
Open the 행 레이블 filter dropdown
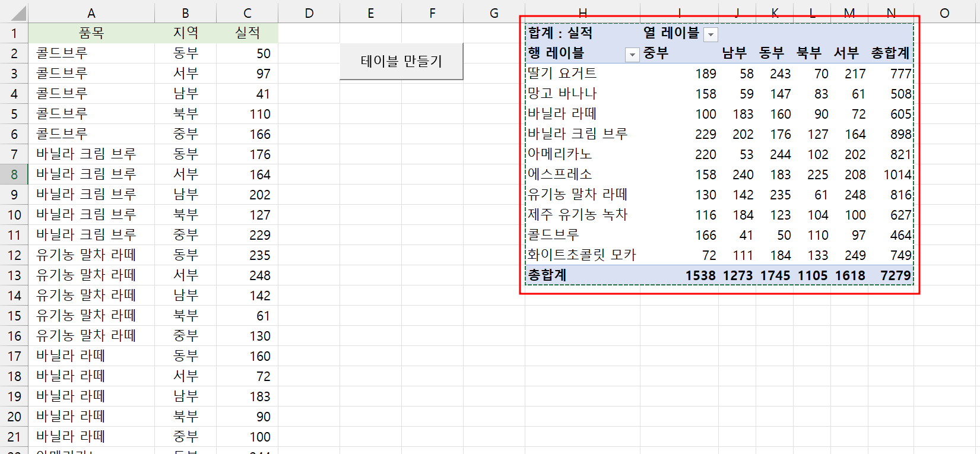[x=632, y=55]
